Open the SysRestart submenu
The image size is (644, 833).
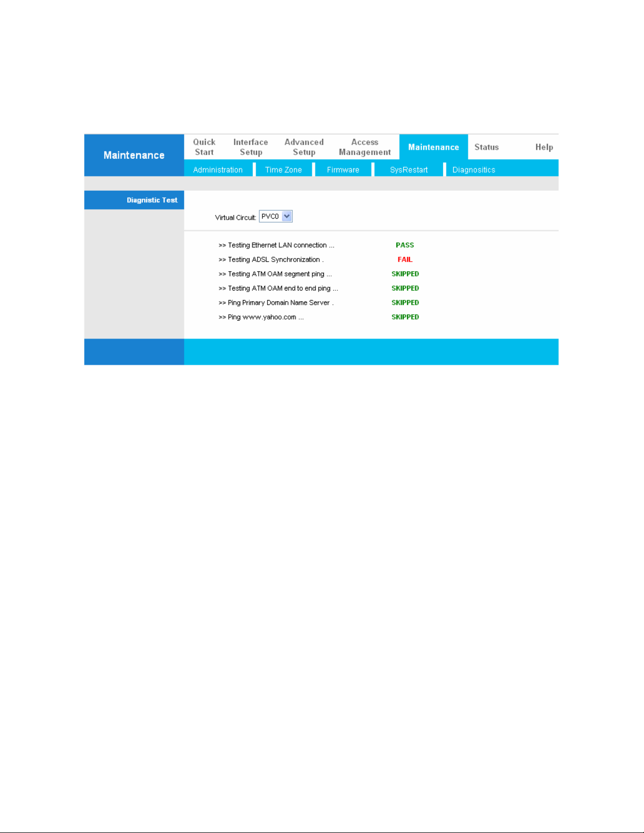[408, 170]
